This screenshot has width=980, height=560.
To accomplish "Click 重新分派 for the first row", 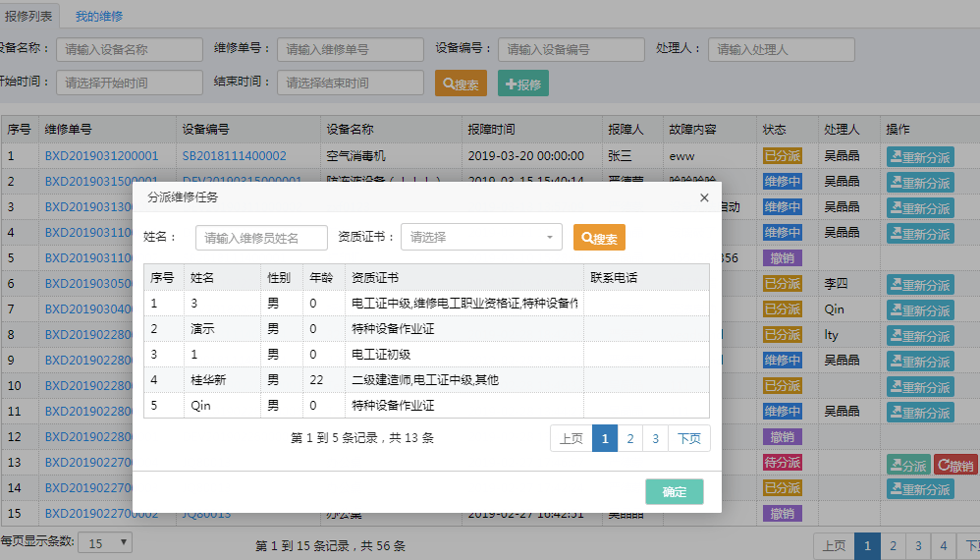I will (920, 157).
